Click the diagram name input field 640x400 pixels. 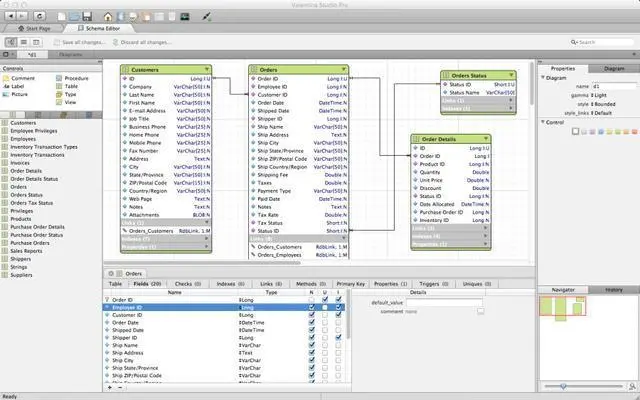coord(613,87)
